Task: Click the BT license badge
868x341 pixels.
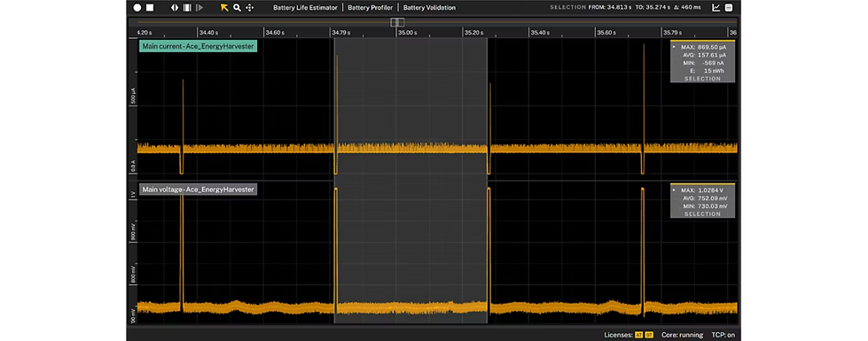Action: [649, 335]
